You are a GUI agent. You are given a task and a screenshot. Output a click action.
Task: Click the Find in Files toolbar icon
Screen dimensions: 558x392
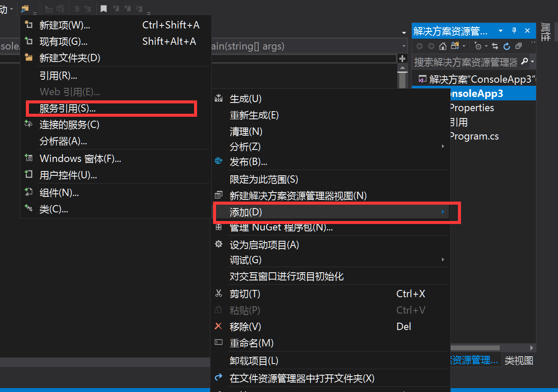(x=25, y=8)
